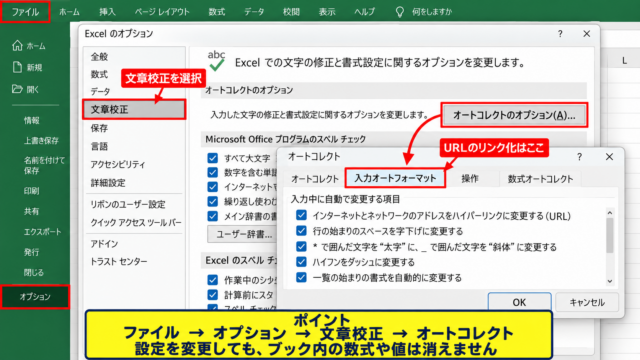The image size is (640, 360).
Task: Click the Open folder icon in sidebar
Action: coord(17,89)
